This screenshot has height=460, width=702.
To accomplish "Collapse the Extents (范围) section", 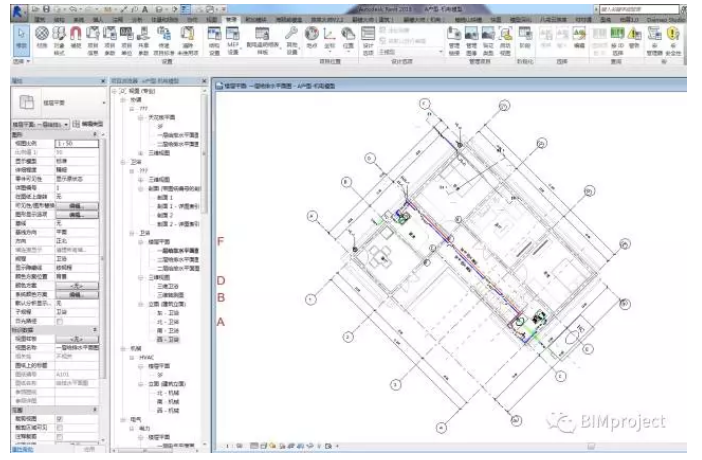I will [x=95, y=410].
